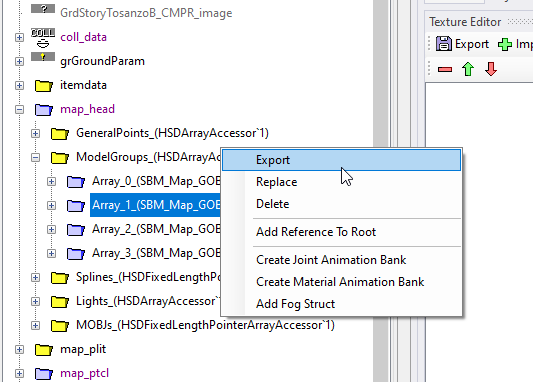Choose Delete from the context menu

click(x=341, y=204)
